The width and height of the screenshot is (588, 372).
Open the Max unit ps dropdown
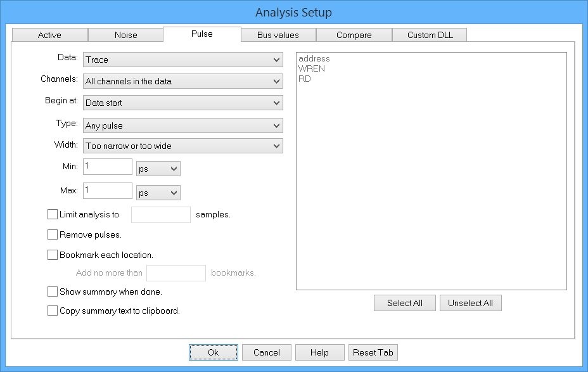(x=158, y=192)
